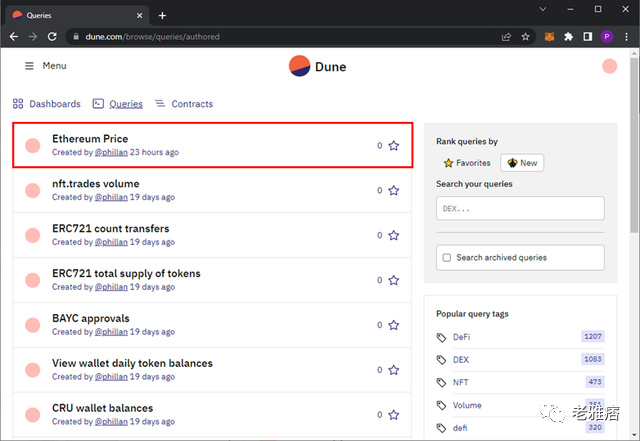
Task: Star View wallet daily token balances
Action: coord(393,370)
